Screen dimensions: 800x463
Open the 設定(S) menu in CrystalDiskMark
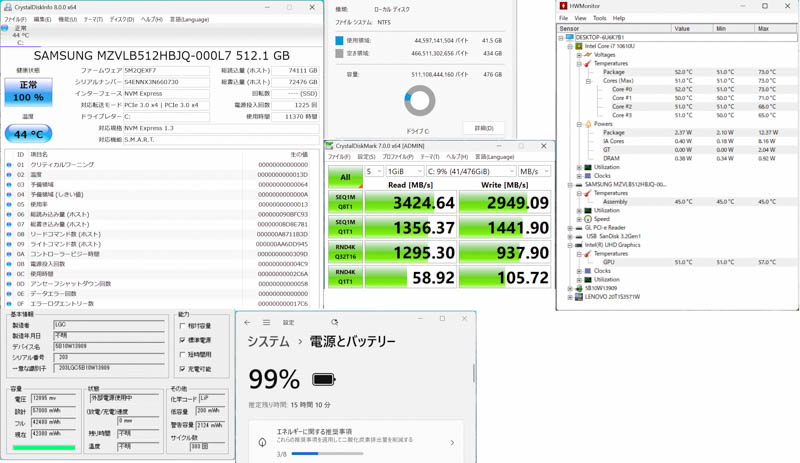(x=366, y=157)
